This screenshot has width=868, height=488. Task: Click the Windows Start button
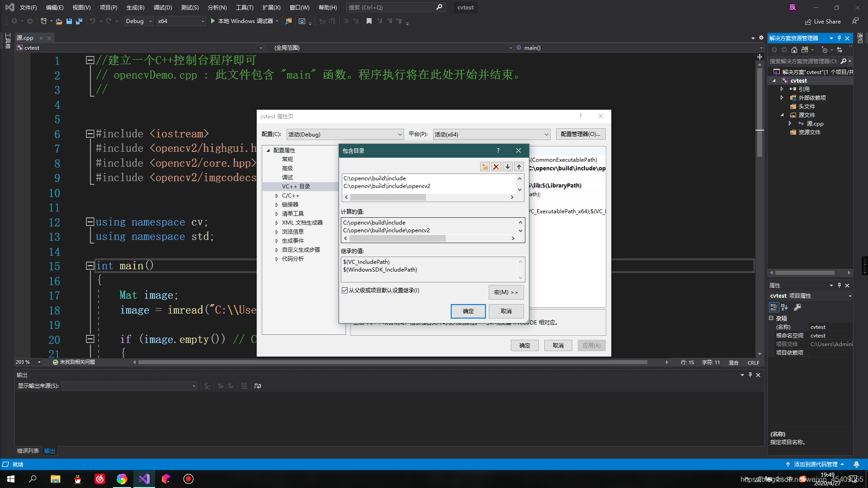11,479
